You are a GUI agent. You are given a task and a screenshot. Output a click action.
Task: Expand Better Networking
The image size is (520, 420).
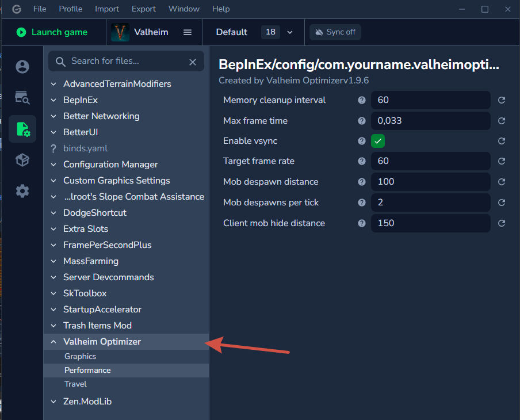click(126, 116)
